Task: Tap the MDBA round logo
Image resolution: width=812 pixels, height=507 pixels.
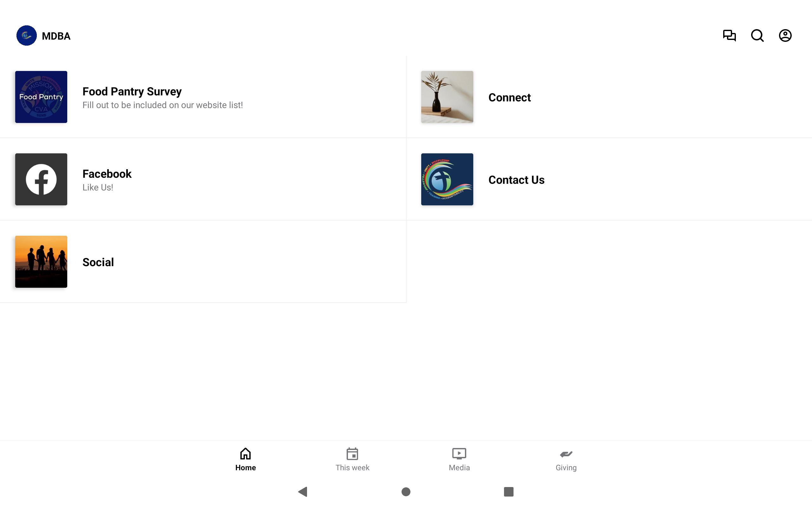Action: coord(27,35)
